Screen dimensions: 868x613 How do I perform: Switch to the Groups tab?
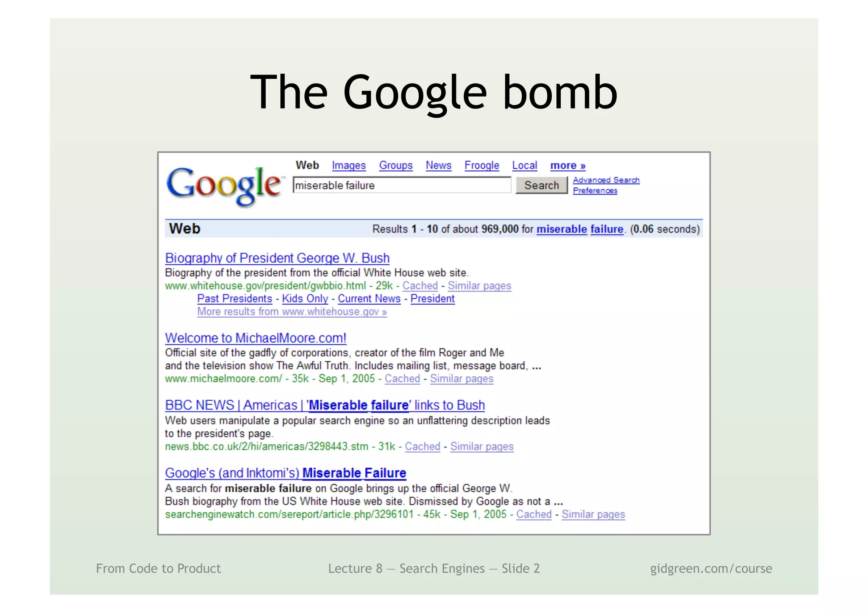pos(395,166)
